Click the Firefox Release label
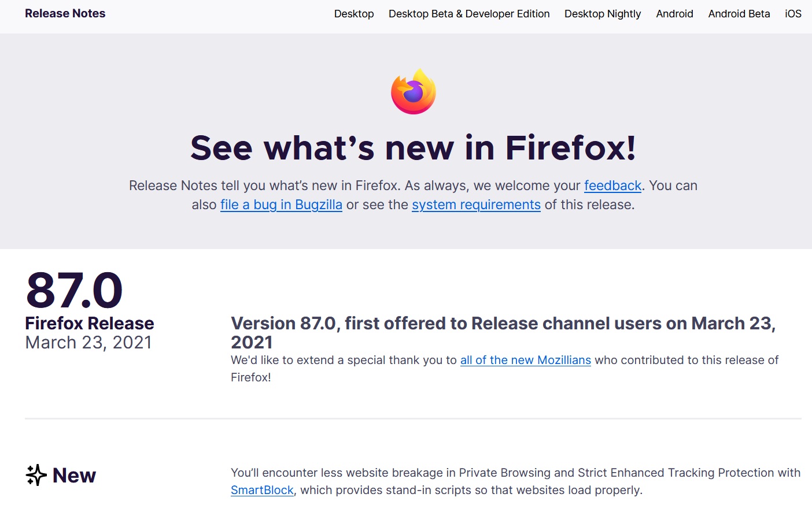 pyautogui.click(x=90, y=323)
